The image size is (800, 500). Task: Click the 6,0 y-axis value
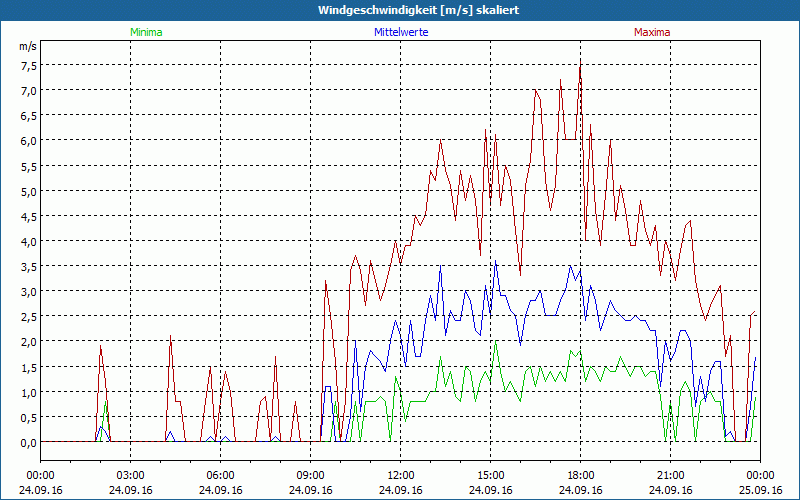coord(29,141)
